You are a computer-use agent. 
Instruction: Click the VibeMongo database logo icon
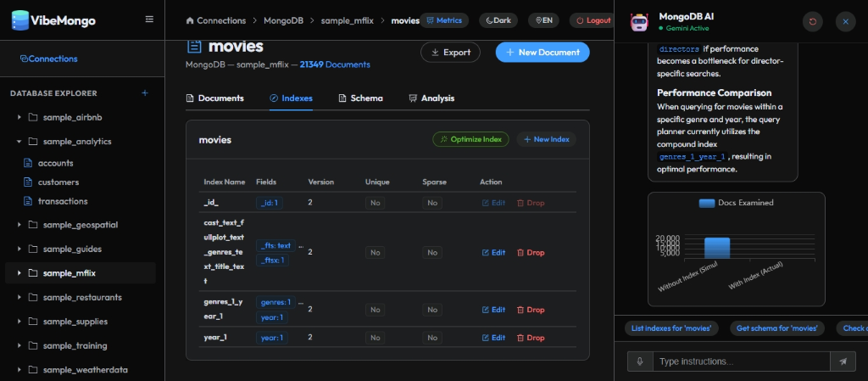20,20
